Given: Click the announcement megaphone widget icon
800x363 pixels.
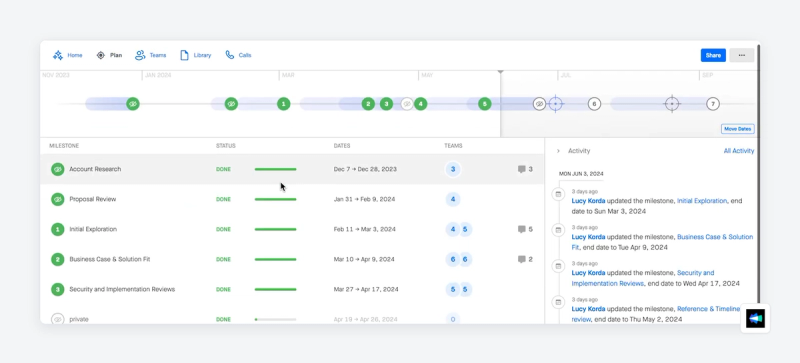Looking at the screenshot, I should point(755,319).
